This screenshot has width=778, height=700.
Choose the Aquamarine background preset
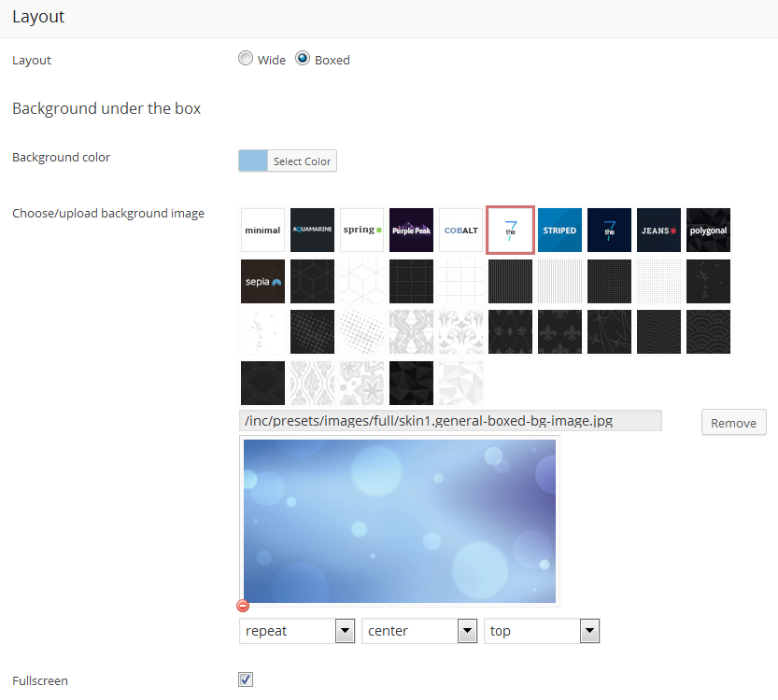(x=312, y=230)
